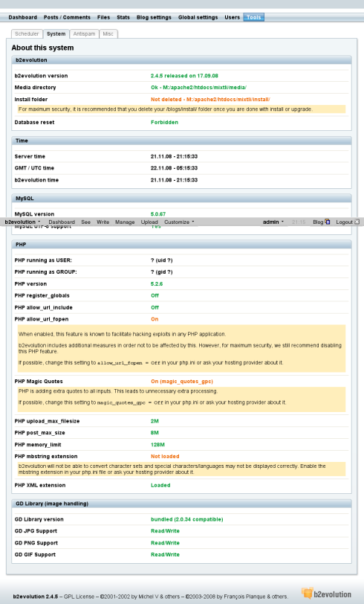
Task: Click the Logout X icon
Action: tap(357, 222)
